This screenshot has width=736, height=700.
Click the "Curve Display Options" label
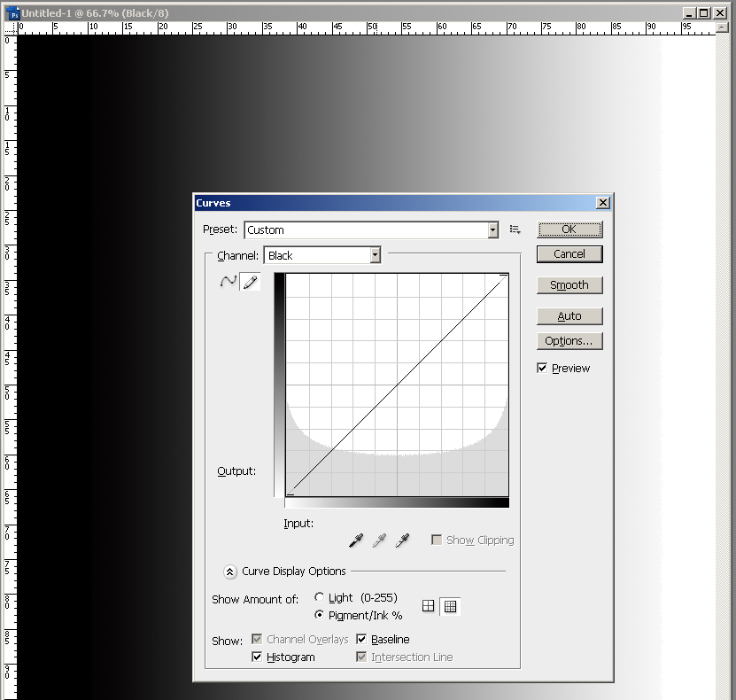[x=294, y=572]
